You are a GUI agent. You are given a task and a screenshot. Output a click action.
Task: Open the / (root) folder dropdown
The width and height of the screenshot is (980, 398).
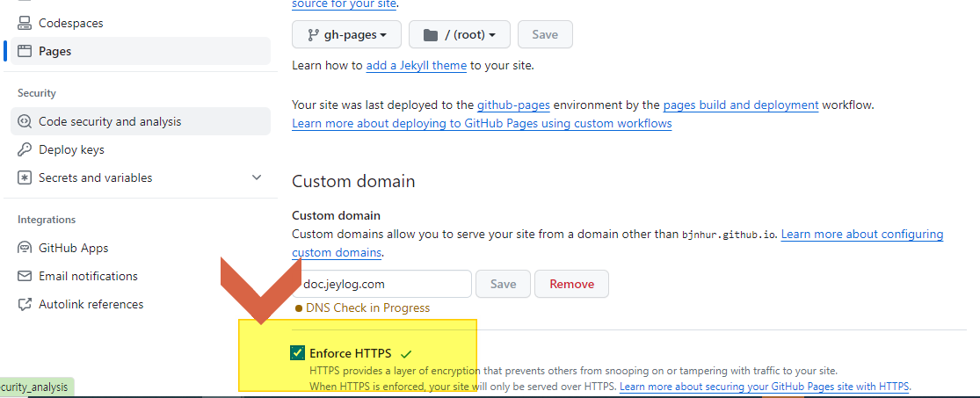(460, 34)
